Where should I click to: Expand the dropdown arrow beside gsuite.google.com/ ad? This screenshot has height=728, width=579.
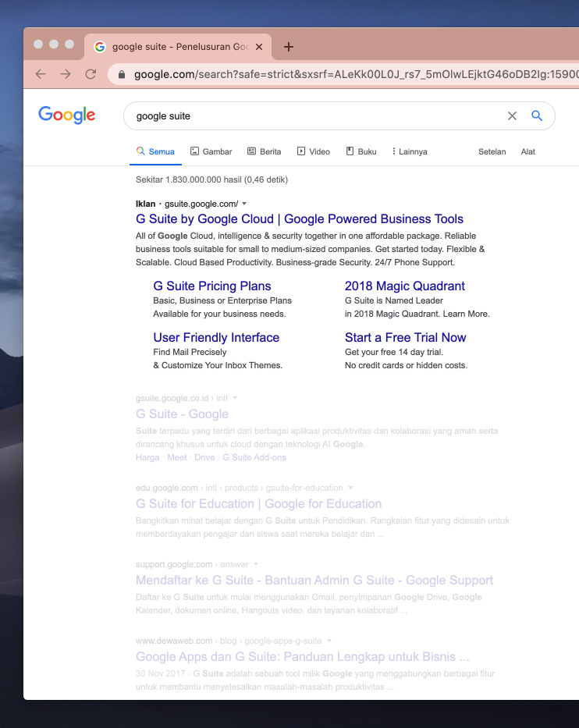[244, 204]
